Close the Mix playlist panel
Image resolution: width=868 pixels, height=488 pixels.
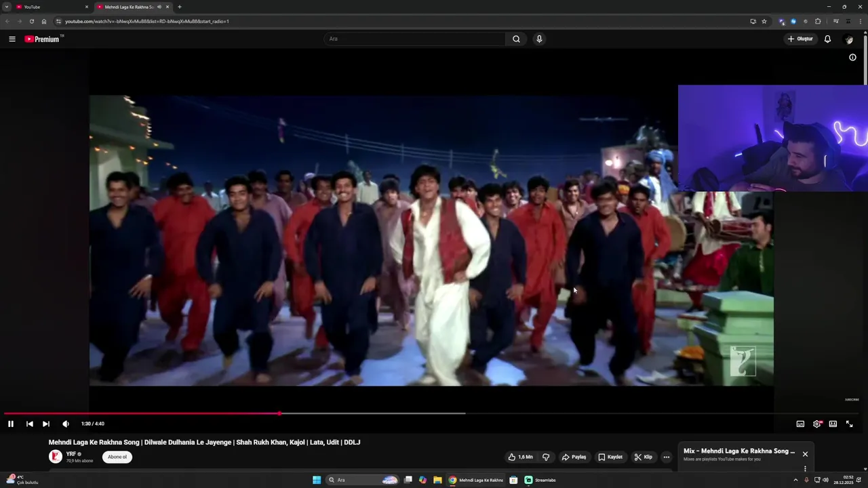point(805,454)
